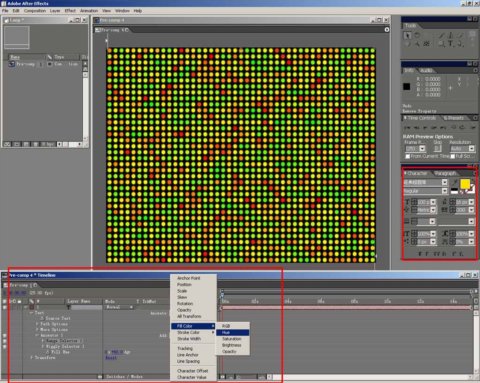Click the Switches / Modes button
This screenshot has height=383, width=480.
click(x=124, y=377)
